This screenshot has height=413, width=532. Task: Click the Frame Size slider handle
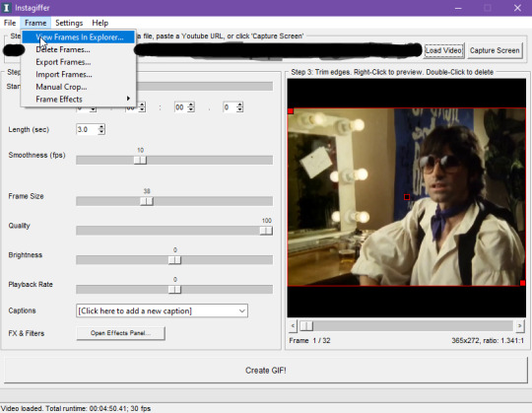click(x=147, y=201)
